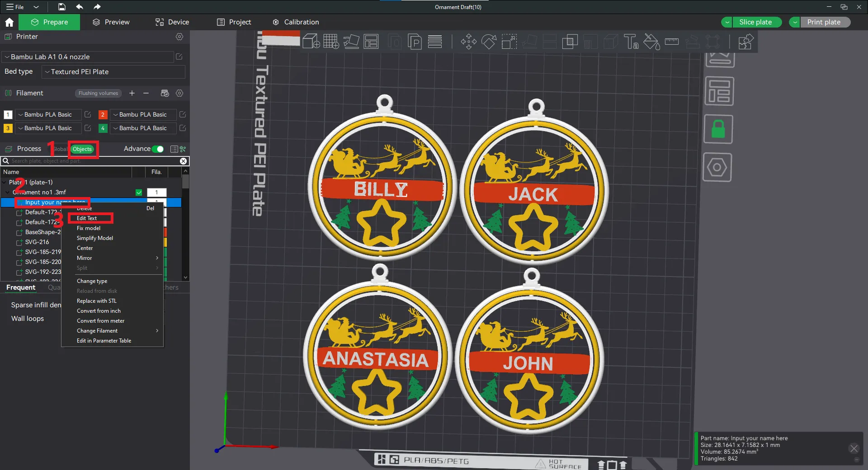Choose Simplify Model from context menu
Image resolution: width=868 pixels, height=470 pixels.
[95, 238]
